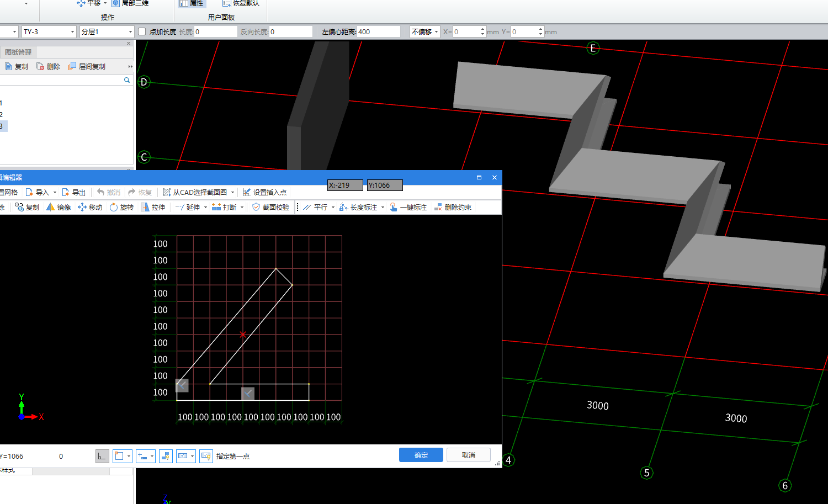Viewport: 828px width, 504px height.
Task: Click the 反向长度 input field
Action: (291, 31)
